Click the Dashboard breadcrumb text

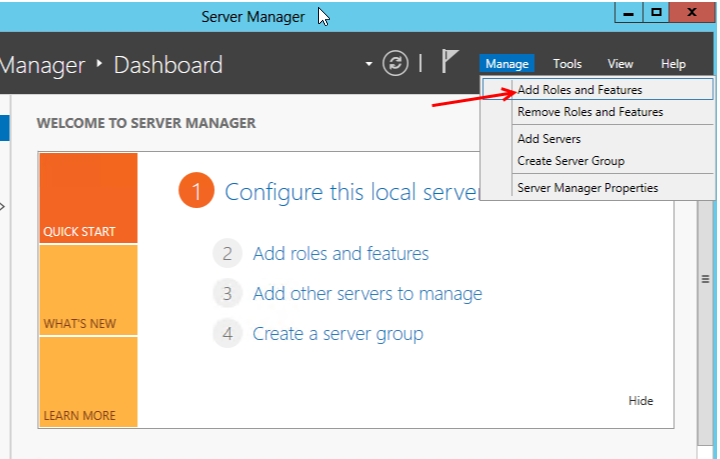(168, 65)
